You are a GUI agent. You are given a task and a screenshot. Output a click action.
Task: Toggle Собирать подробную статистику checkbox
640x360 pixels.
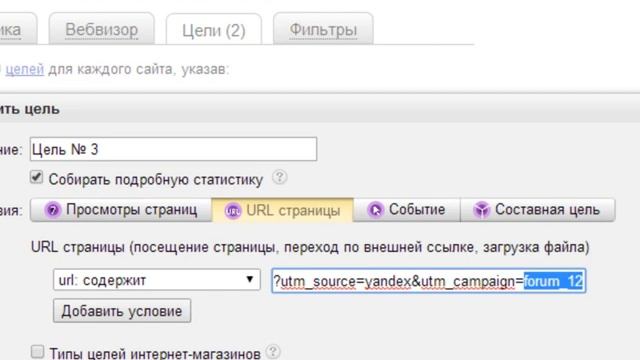pyautogui.click(x=36, y=178)
